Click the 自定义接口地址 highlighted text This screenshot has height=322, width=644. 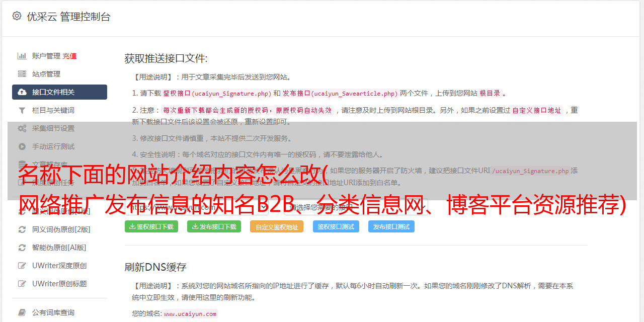[537, 110]
